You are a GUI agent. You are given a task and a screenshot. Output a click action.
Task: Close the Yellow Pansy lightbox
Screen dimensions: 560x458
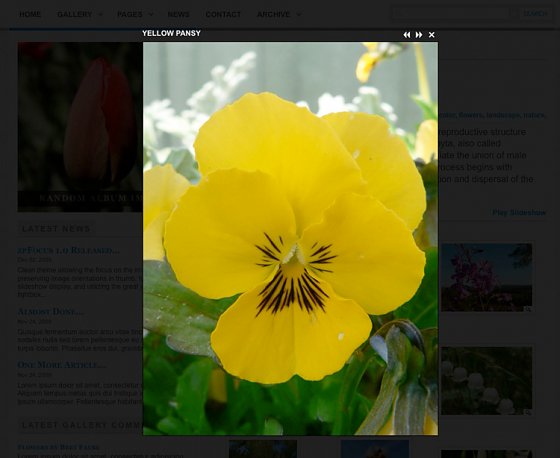431,35
